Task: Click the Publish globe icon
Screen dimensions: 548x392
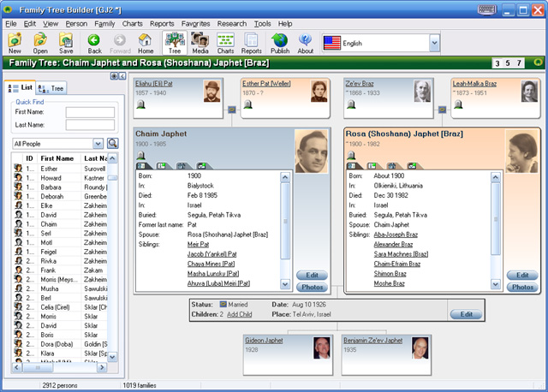Action: [x=279, y=43]
